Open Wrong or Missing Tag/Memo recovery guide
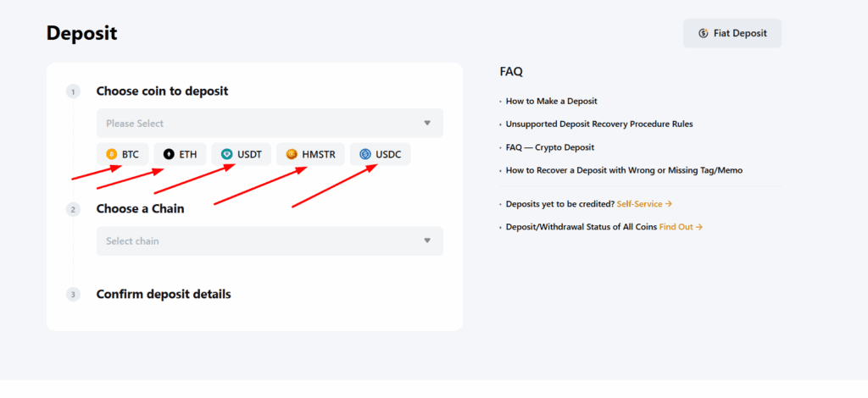Image resolution: width=868 pixels, height=398 pixels. [624, 170]
